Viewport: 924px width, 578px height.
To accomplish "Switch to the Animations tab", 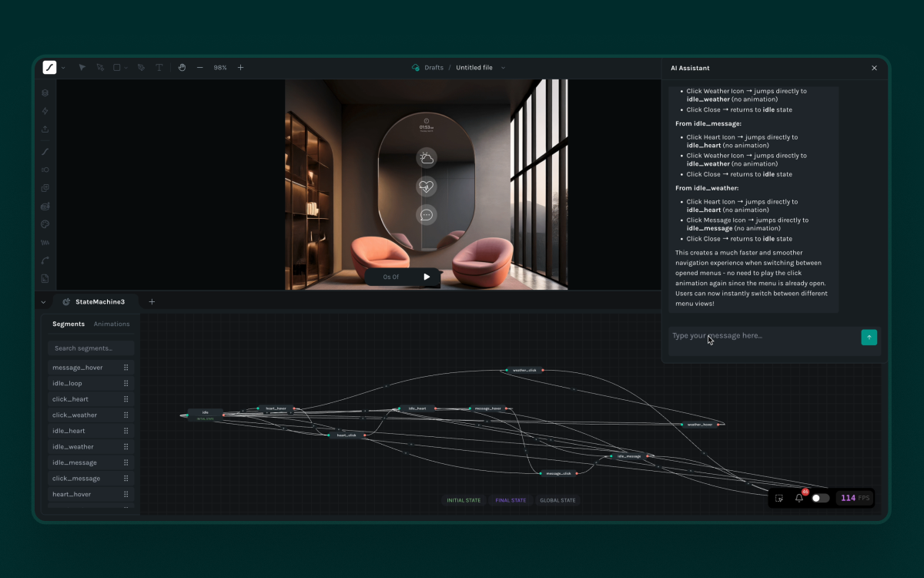I will pyautogui.click(x=112, y=324).
